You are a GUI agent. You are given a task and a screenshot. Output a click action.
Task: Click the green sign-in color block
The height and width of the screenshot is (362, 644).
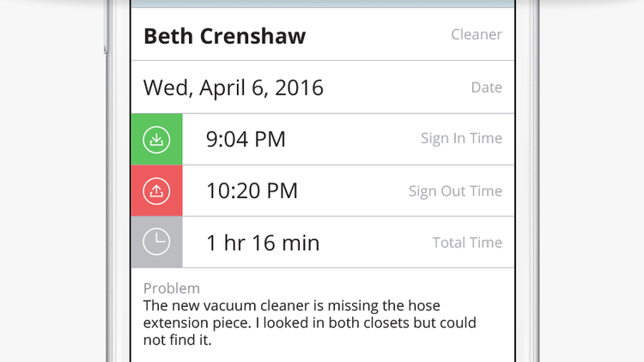click(x=157, y=140)
